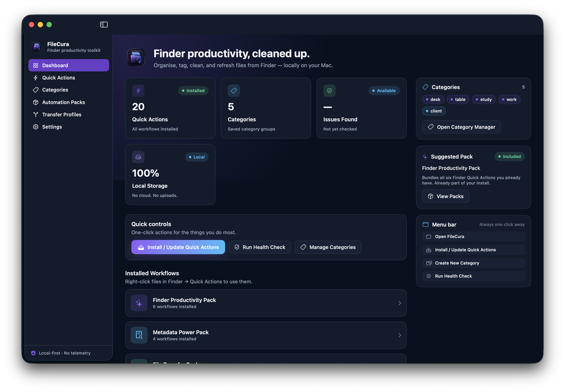565x392 pixels.
Task: Click the Local status badge
Action: (x=196, y=157)
